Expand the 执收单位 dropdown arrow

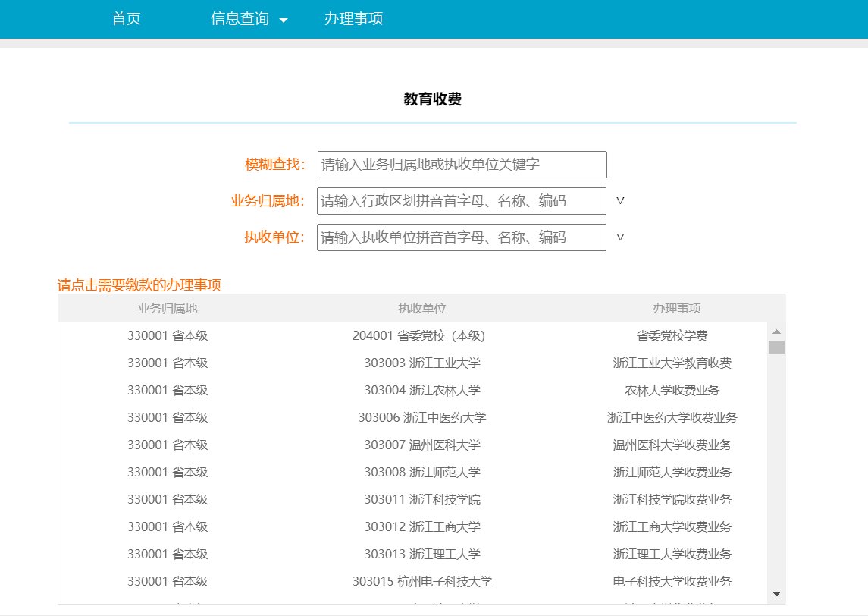(x=620, y=237)
